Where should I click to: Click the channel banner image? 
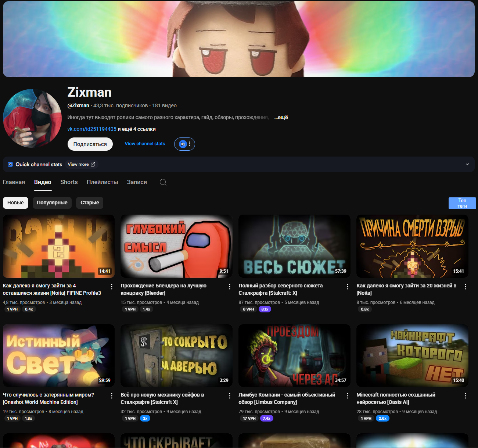tap(239, 39)
